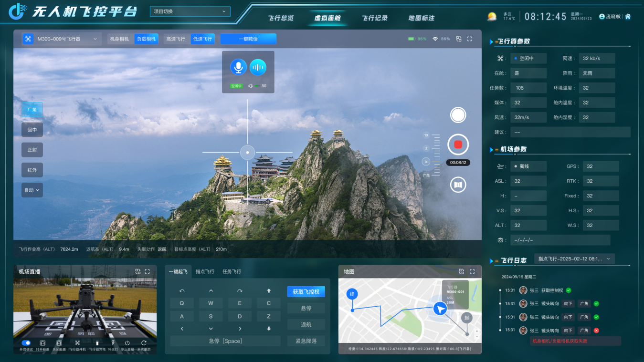This screenshot has width=644, height=362.
Task: Open the 项目切换 project switch dropdown
Action: [190, 11]
